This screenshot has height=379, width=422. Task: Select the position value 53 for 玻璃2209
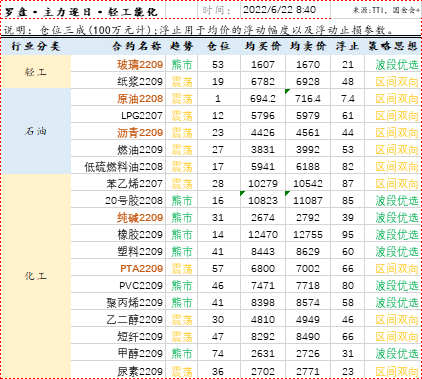point(219,64)
